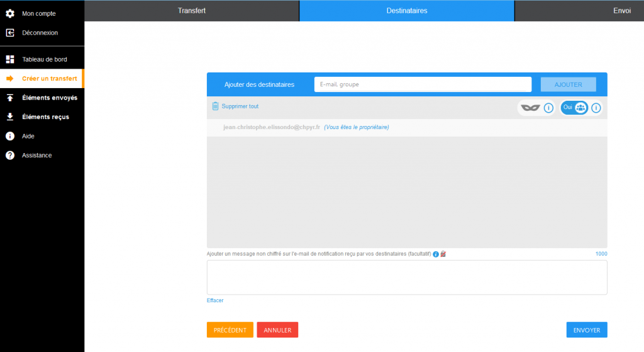Click the notification message text area
This screenshot has height=352, width=644.
(407, 277)
